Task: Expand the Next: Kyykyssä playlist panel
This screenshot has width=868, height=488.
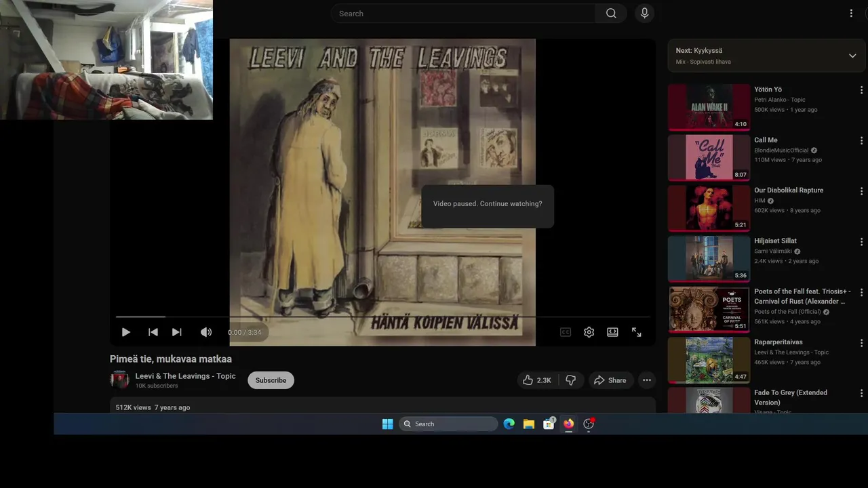Action: pyautogui.click(x=852, y=56)
